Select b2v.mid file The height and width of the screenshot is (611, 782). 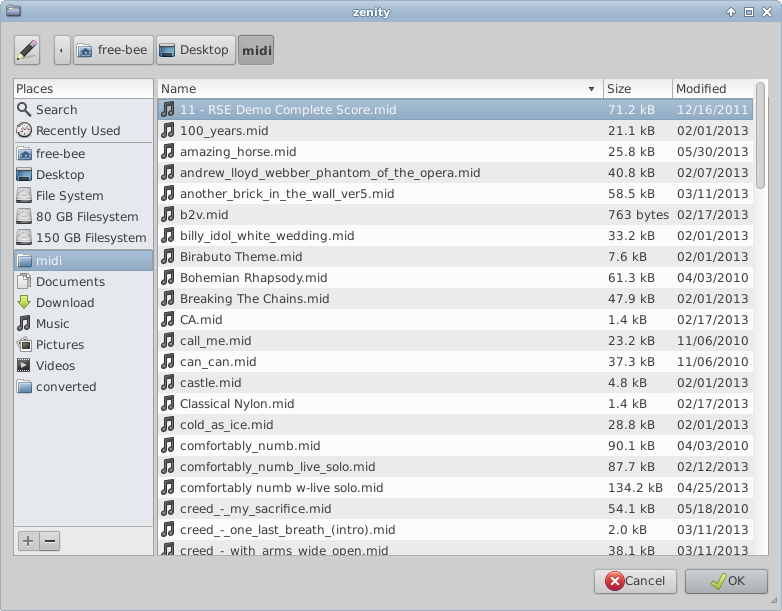tap(455, 214)
